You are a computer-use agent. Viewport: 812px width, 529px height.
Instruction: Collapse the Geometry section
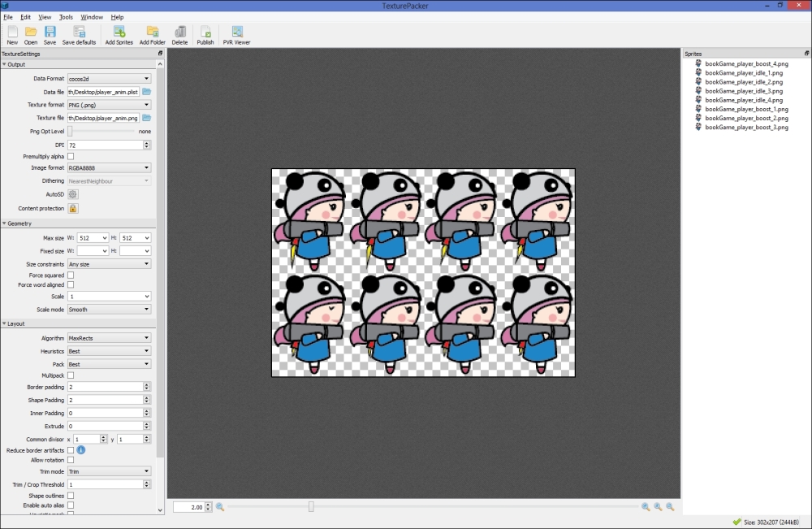point(4,223)
